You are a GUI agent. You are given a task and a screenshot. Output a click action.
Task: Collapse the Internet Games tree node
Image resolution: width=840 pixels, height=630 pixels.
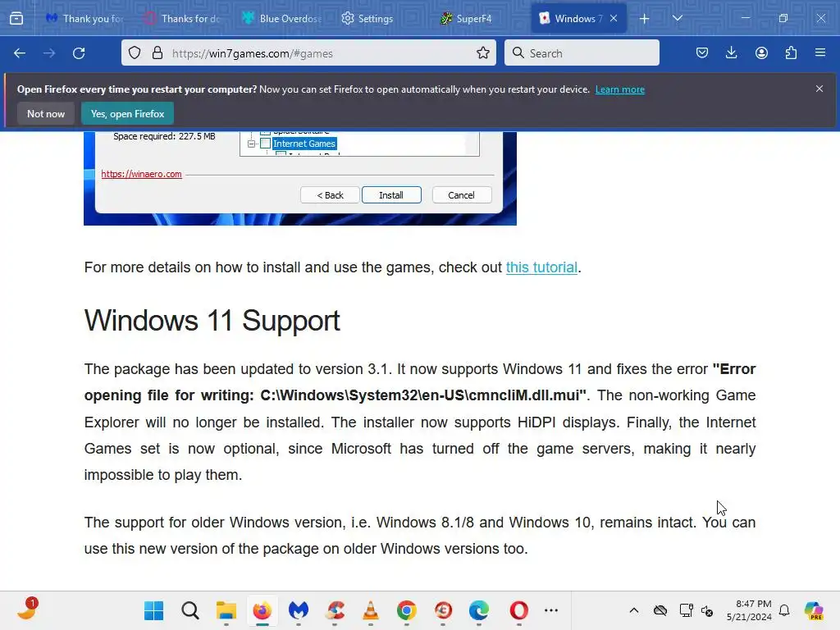[x=251, y=144]
